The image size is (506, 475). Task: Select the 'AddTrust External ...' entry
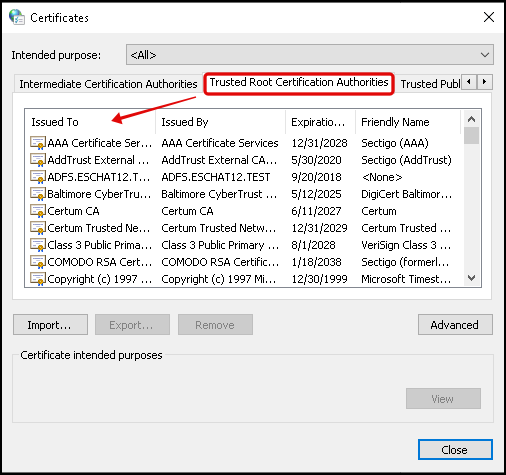pos(98,160)
